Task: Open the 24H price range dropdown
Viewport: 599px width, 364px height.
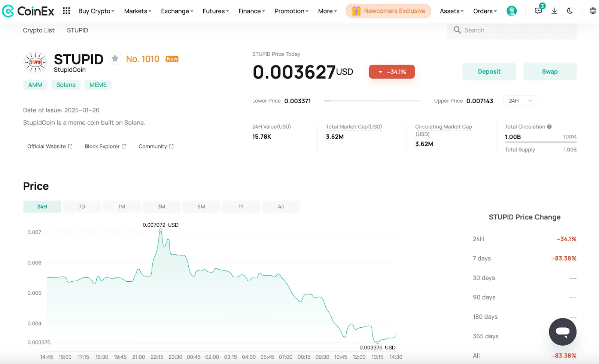Action: coord(520,101)
